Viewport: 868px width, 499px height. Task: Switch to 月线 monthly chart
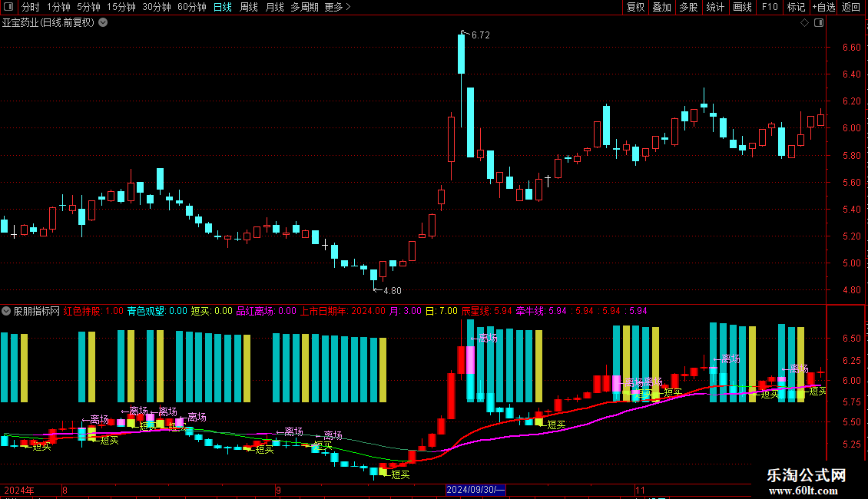click(274, 7)
